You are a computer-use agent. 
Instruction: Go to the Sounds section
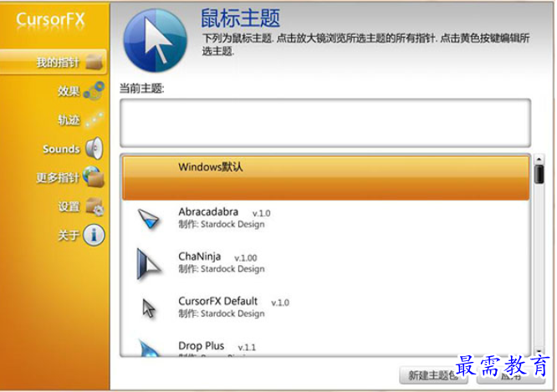[x=61, y=149]
